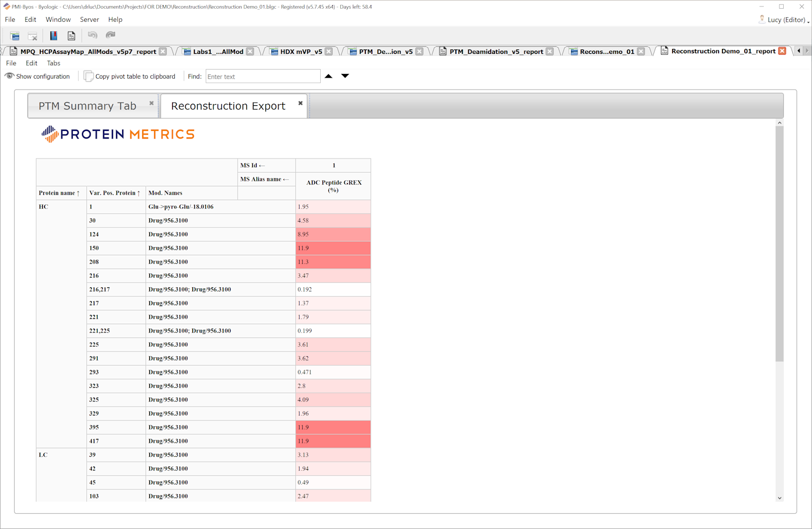The height and width of the screenshot is (529, 812).
Task: Click the Find text input field
Action: tap(263, 77)
